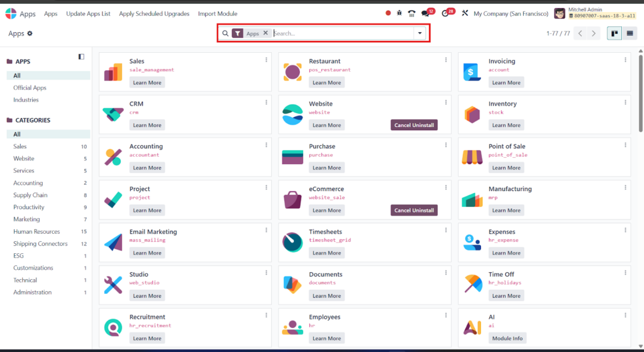
Task: Click Update Apps List menu
Action: (x=88, y=14)
